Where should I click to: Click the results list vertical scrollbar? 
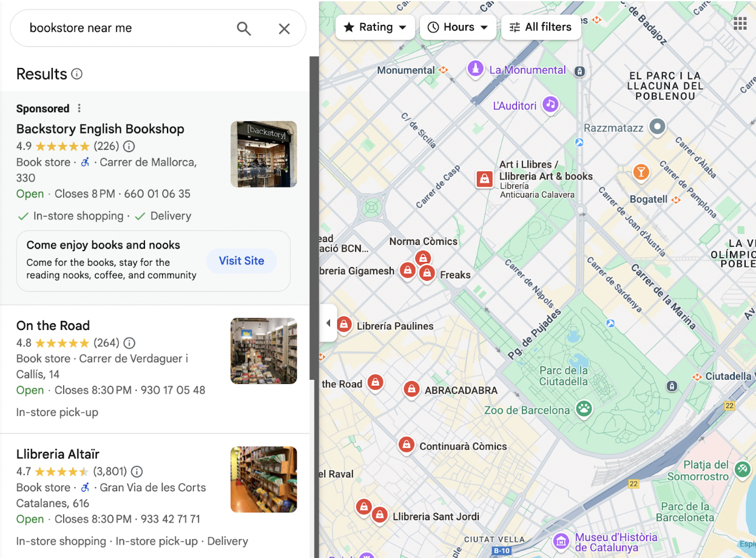(314, 218)
